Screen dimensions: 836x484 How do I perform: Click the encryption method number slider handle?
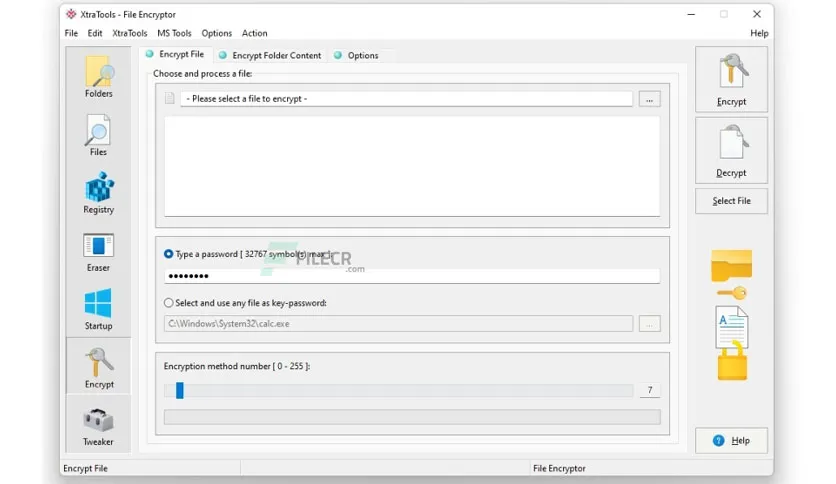[180, 390]
